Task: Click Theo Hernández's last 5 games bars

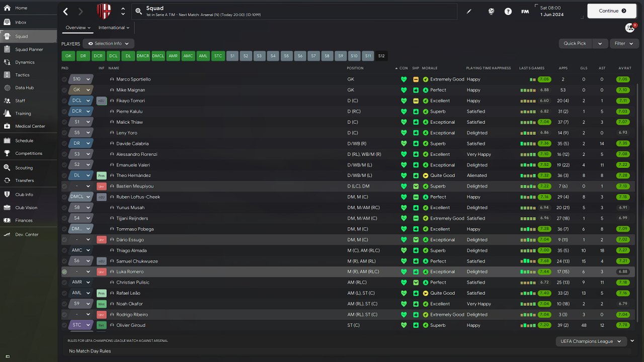Action: 528,175
